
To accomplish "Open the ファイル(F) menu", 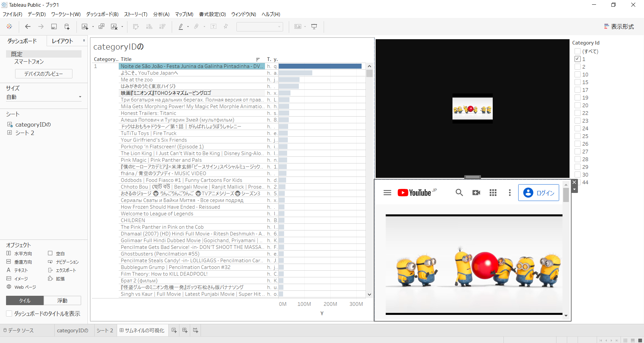I will tap(12, 14).
